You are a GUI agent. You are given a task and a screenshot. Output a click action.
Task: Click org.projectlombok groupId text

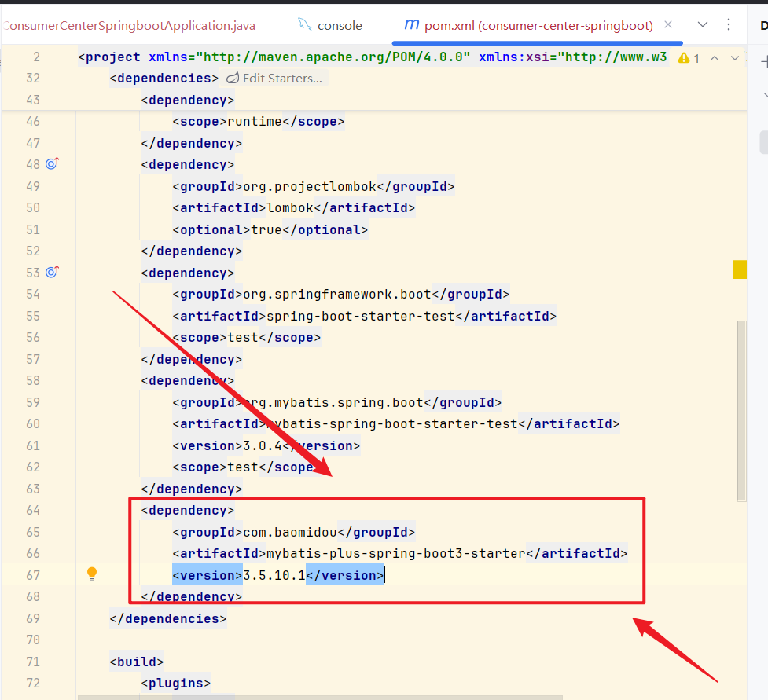coord(310,186)
